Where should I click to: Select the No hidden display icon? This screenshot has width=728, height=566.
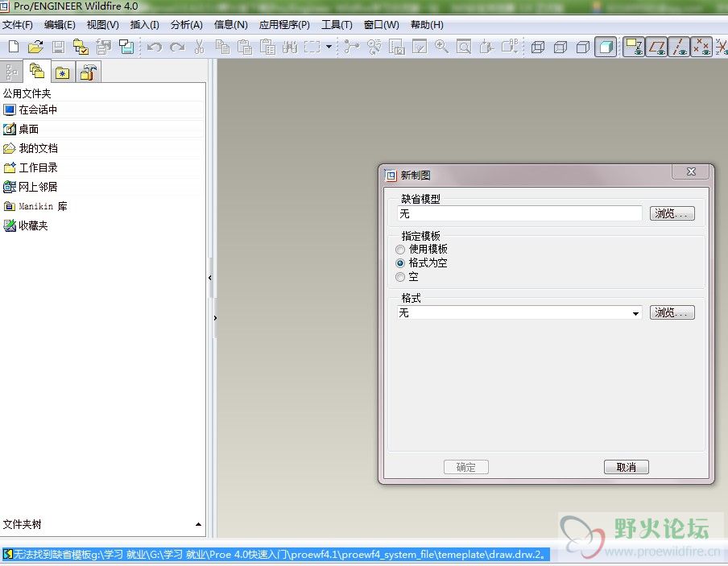click(x=583, y=47)
